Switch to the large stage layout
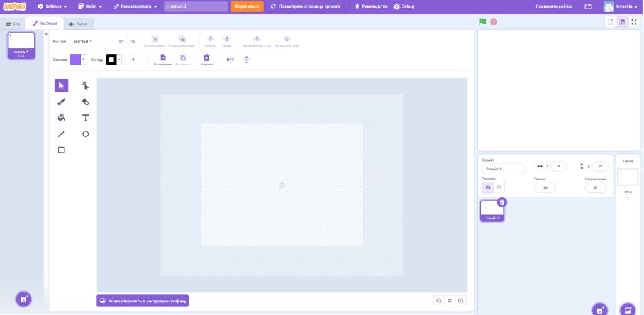The height and width of the screenshot is (315, 644). click(x=622, y=22)
